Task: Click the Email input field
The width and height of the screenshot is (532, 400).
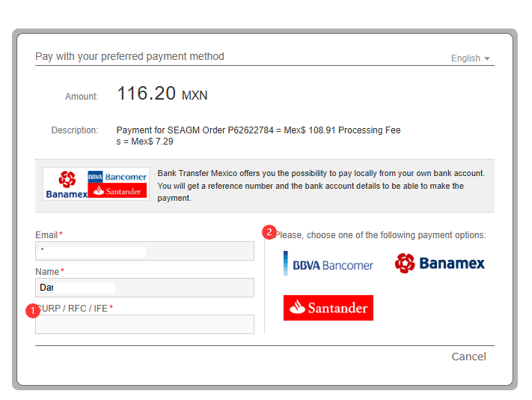Action: pyautogui.click(x=144, y=251)
